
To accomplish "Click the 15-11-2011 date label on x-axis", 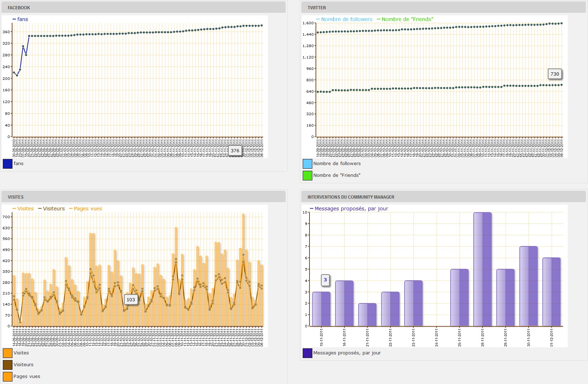I will 321,338.
